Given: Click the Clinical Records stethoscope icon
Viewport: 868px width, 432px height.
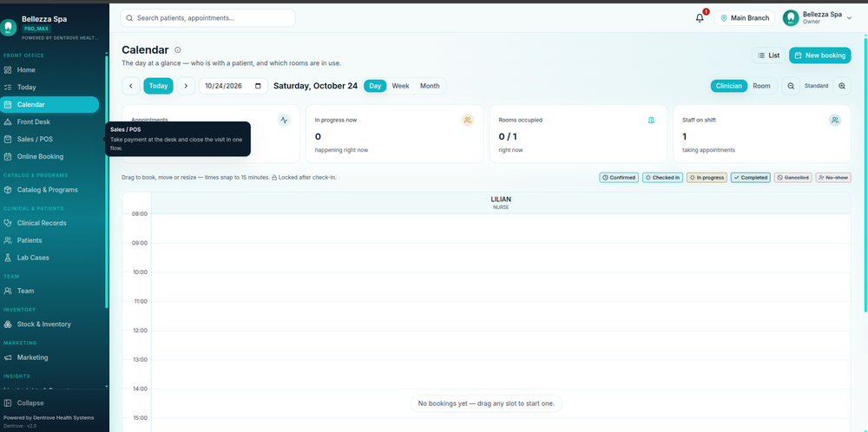Looking at the screenshot, I should click(x=8, y=223).
